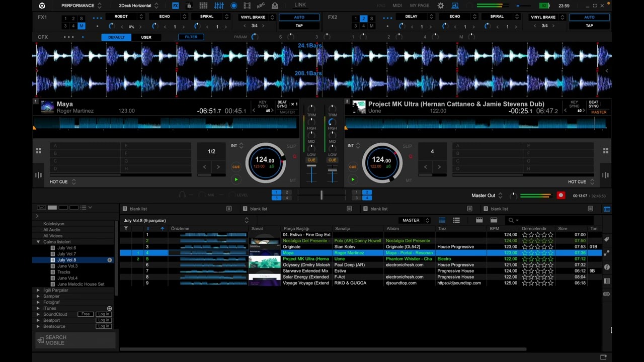The image size is (644, 362).
Task: Switch CFX to DEFAULT tab
Action: click(116, 37)
